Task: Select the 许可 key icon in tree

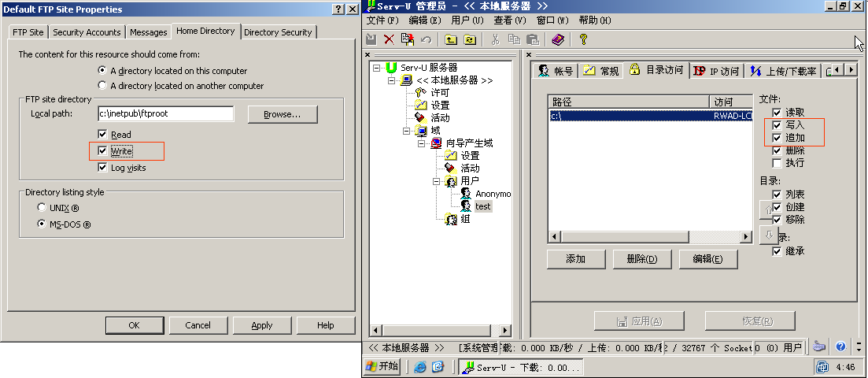Action: coord(422,93)
